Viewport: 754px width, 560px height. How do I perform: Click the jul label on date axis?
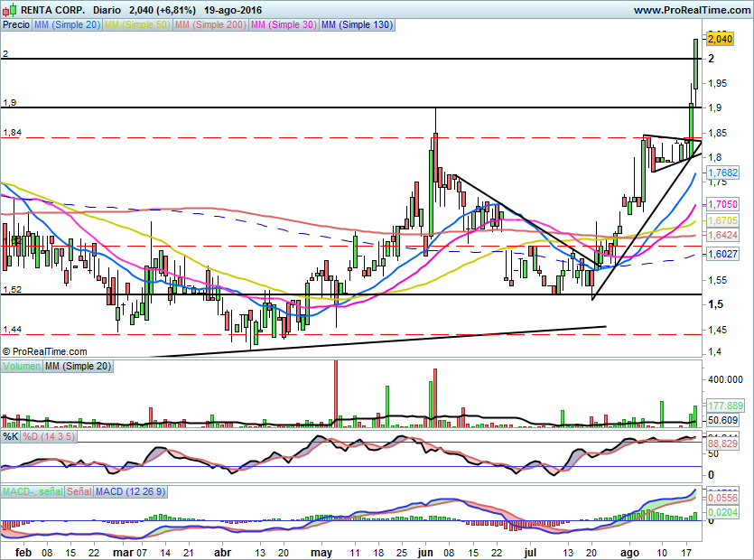(x=530, y=552)
